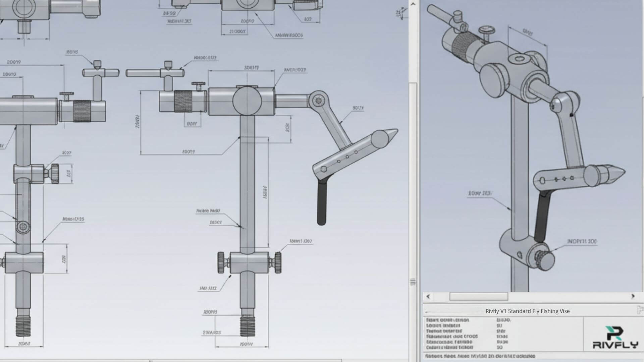Select the black handle in the center side view
Image resolution: width=644 pixels, height=362 pixels.
[x=321, y=203]
